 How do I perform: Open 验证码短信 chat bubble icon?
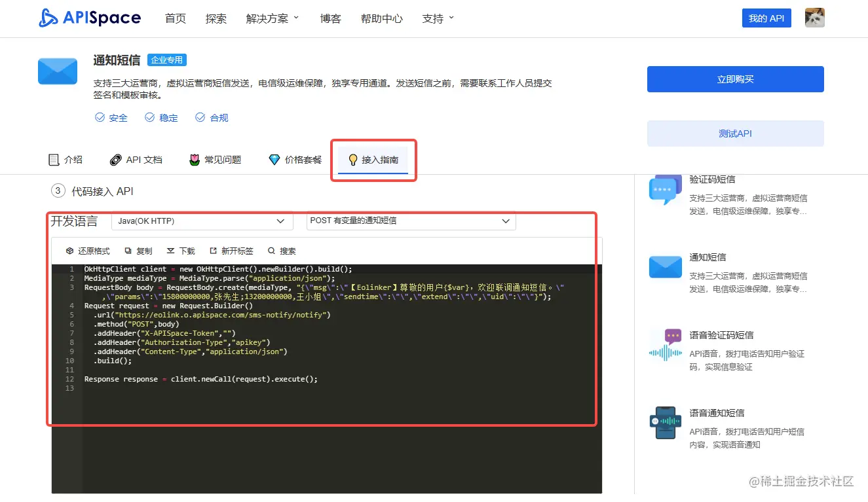(665, 190)
